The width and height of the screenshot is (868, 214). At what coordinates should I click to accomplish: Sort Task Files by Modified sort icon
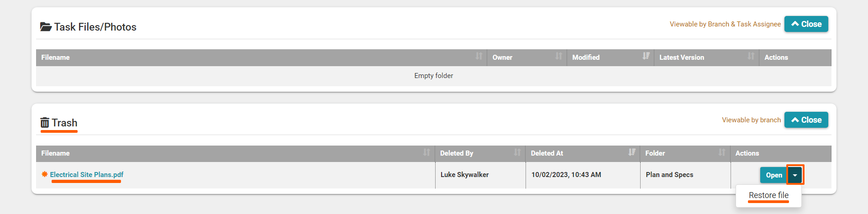646,56
